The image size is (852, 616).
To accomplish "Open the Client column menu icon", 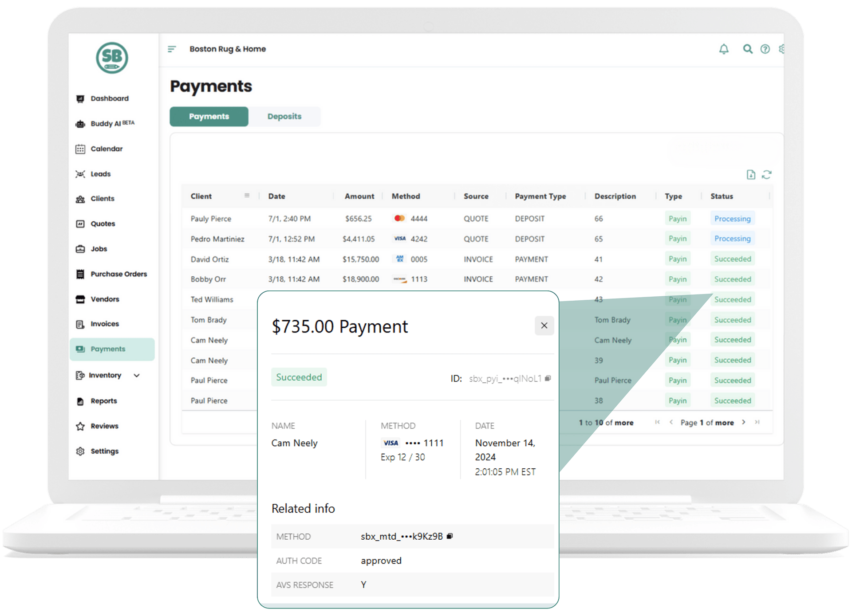I will click(x=247, y=196).
